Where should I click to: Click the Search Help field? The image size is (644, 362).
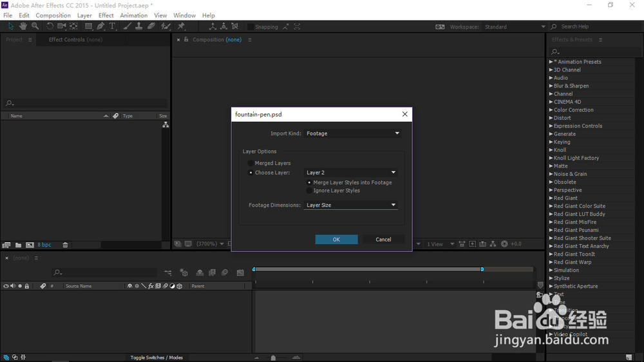point(596,26)
